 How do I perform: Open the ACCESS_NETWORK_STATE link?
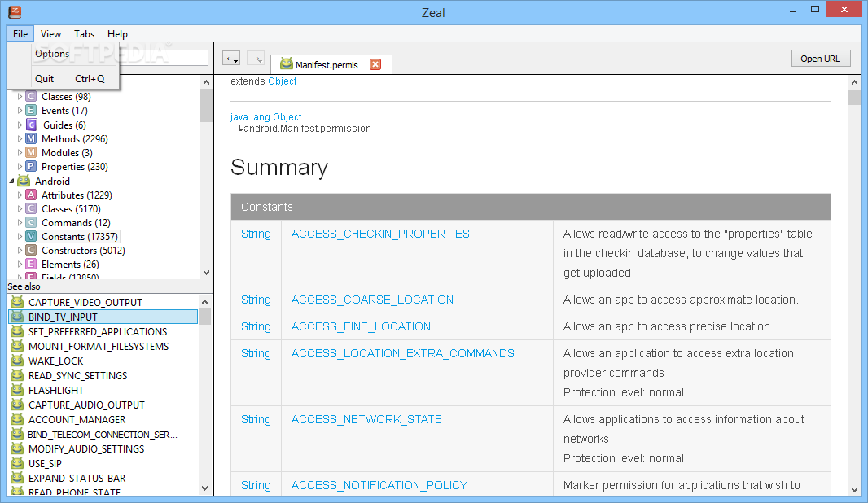366,419
